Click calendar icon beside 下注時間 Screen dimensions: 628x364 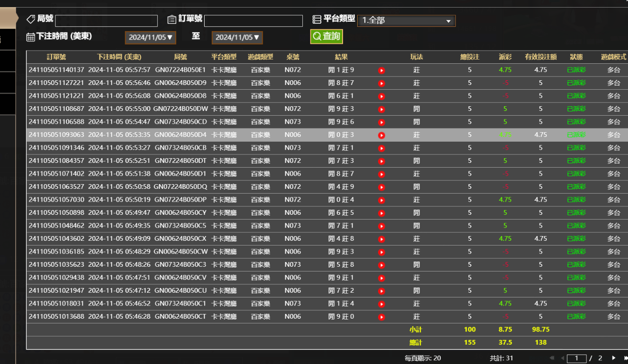pyautogui.click(x=31, y=37)
